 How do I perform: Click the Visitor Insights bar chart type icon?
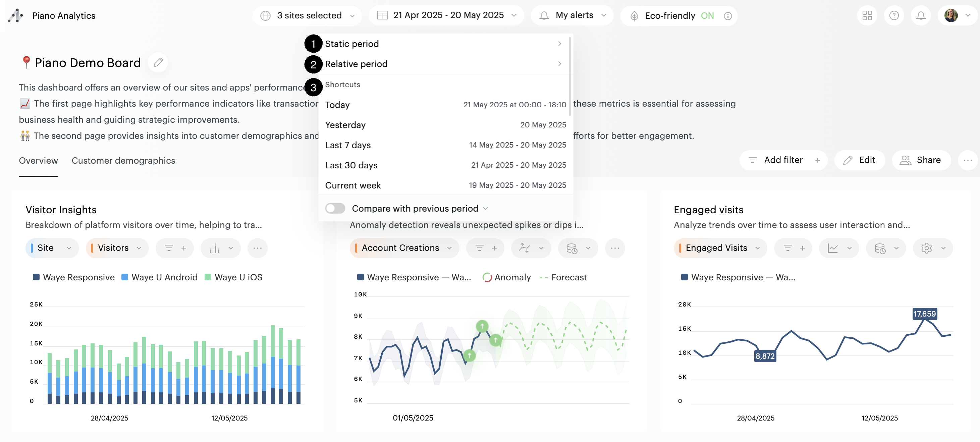point(215,248)
